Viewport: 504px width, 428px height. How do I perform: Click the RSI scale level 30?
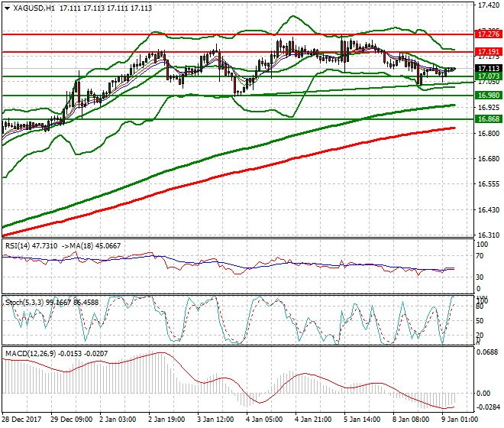pyautogui.click(x=480, y=277)
